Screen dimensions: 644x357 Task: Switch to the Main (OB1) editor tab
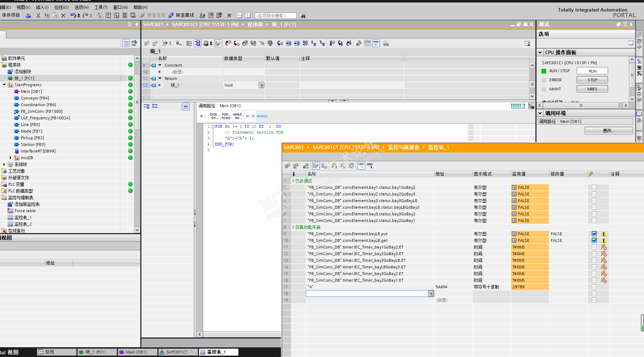tap(136, 352)
